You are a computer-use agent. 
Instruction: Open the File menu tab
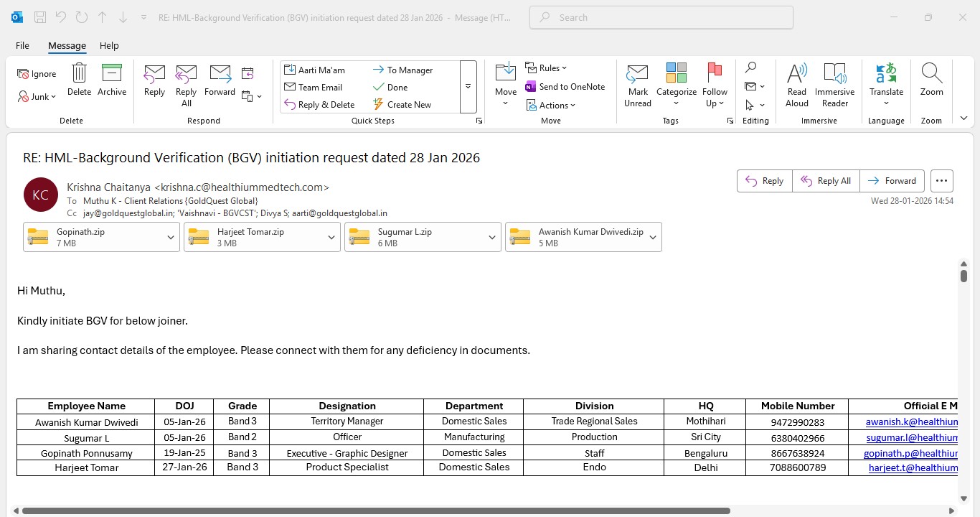[x=22, y=45]
